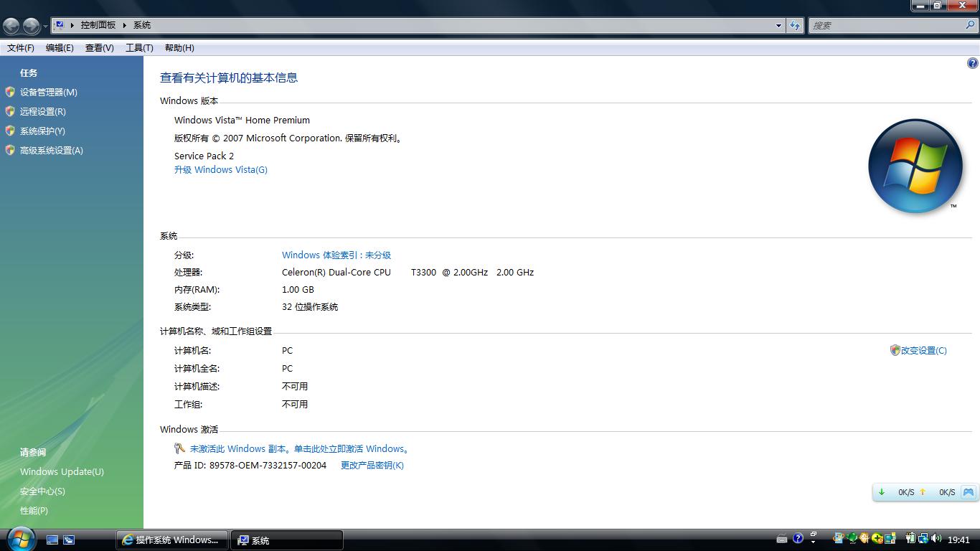
Task: Click the 19:41 clock in the taskbar
Action: click(x=958, y=540)
